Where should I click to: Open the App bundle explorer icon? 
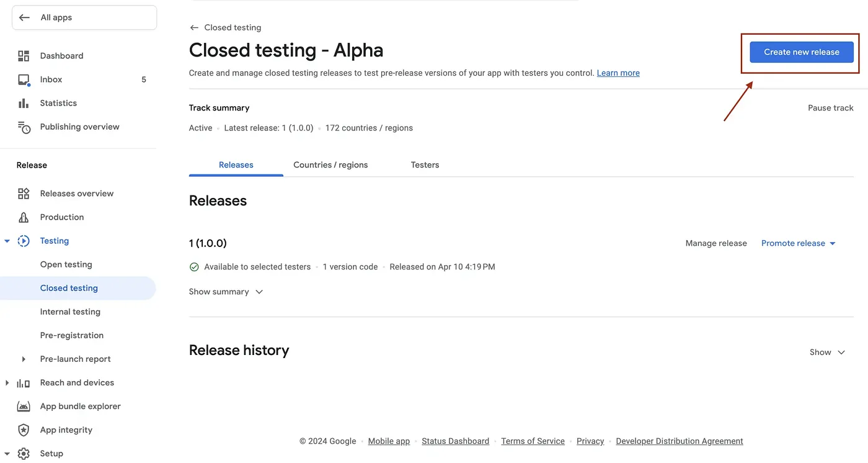(24, 406)
